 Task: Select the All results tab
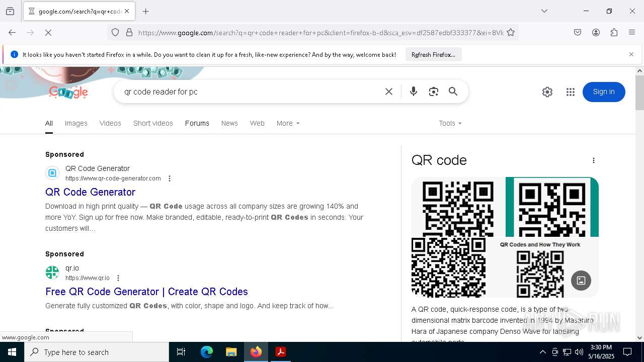pos(49,123)
